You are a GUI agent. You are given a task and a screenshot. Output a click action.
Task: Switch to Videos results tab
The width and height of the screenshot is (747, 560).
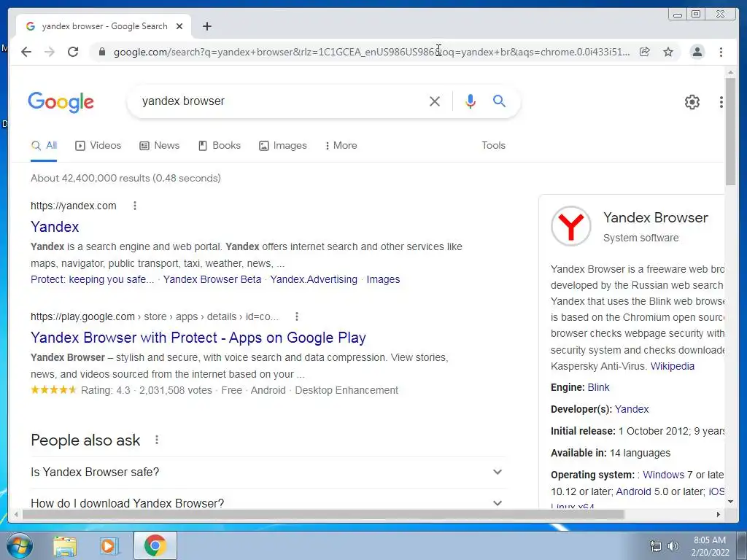coord(98,146)
